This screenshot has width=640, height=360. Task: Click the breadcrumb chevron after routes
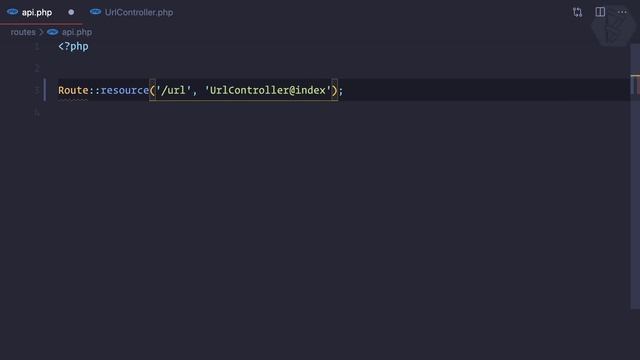tap(41, 32)
